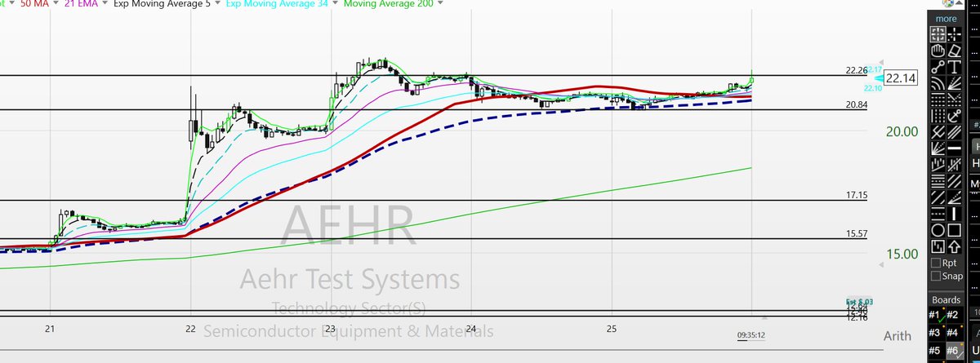Select the vertical dotted lines tool
The height and width of the screenshot is (363, 980).
pos(938,115)
